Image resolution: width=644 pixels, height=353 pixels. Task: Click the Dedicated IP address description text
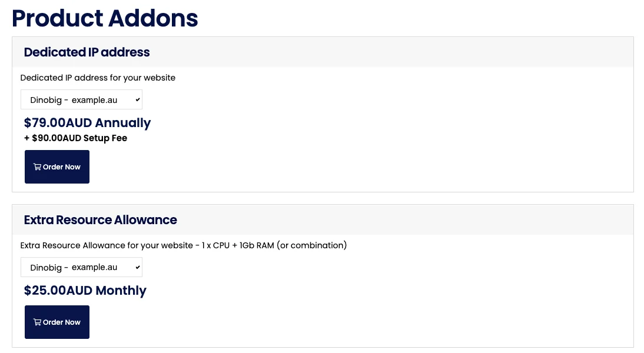click(x=98, y=78)
